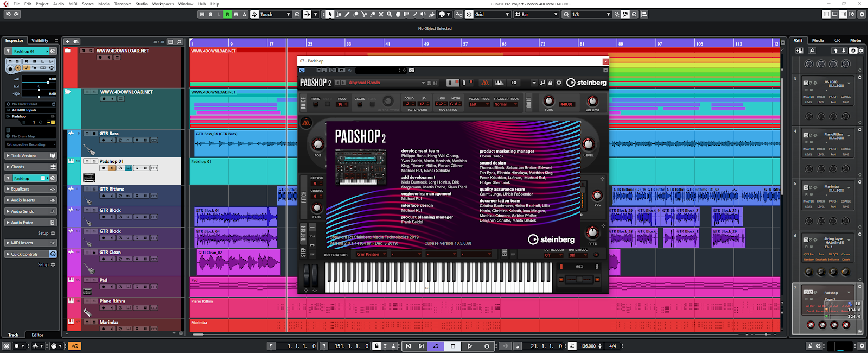868x353 pixels.
Task: Select the Comp hand tool
Action: click(x=398, y=14)
